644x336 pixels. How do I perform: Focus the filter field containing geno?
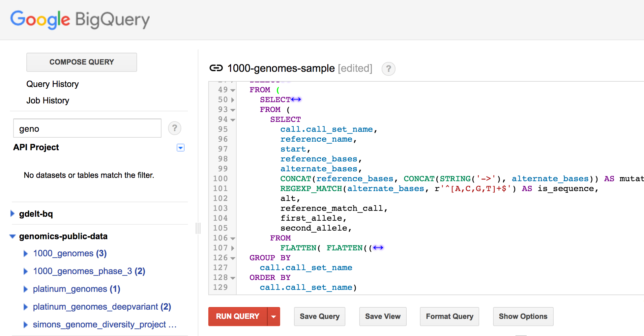coord(87,128)
